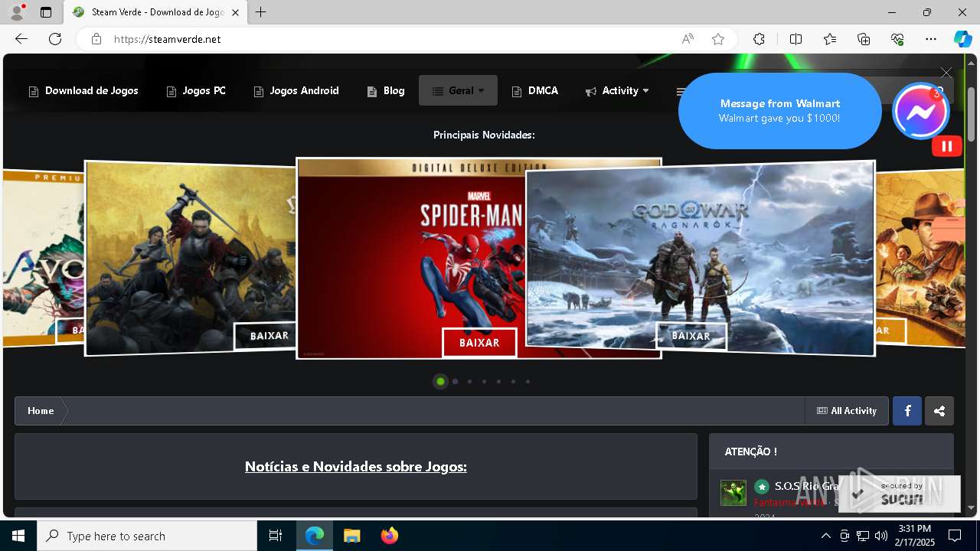Image resolution: width=980 pixels, height=551 pixels.
Task: Close the Walmart message popup
Action: 946,73
